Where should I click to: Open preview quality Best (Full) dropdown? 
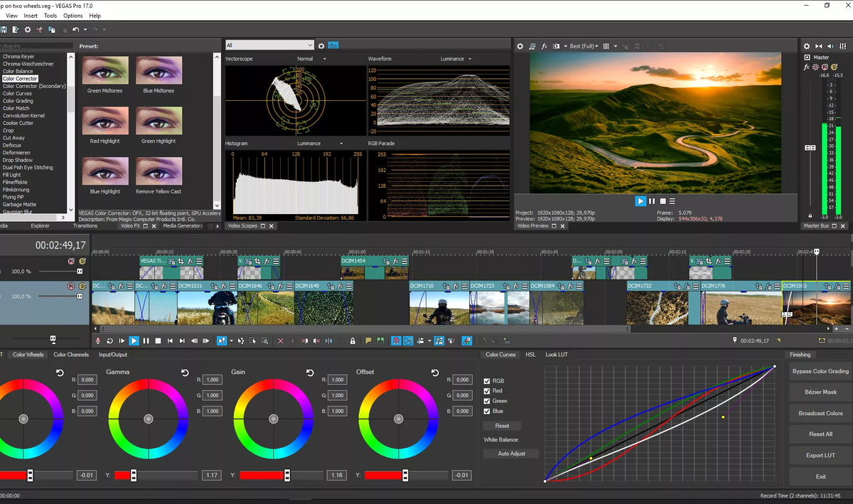584,46
